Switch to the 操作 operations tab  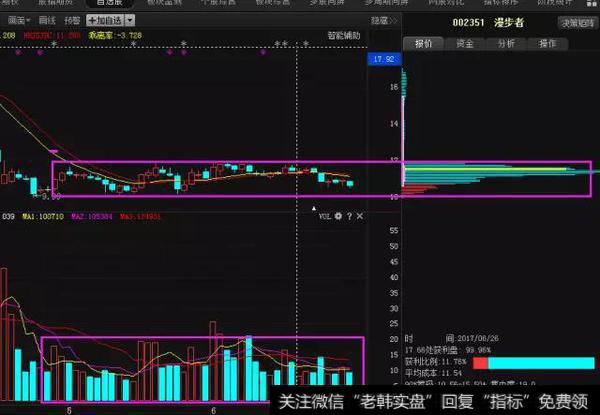[x=547, y=44]
